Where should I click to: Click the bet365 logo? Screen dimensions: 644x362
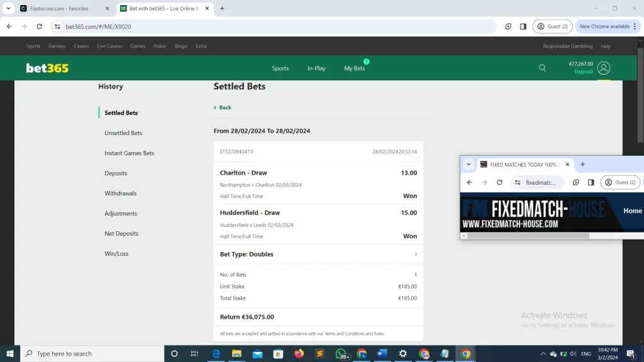(47, 68)
